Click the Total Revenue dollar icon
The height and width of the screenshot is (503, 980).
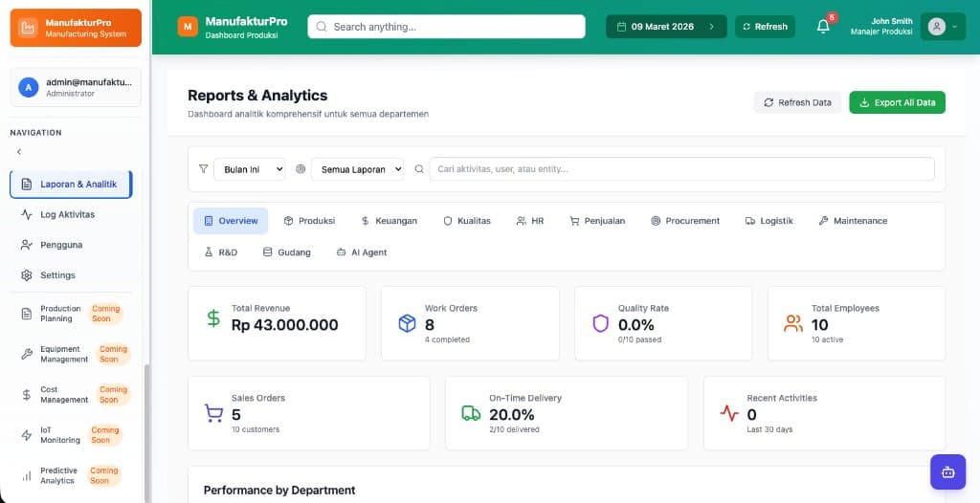(x=213, y=318)
